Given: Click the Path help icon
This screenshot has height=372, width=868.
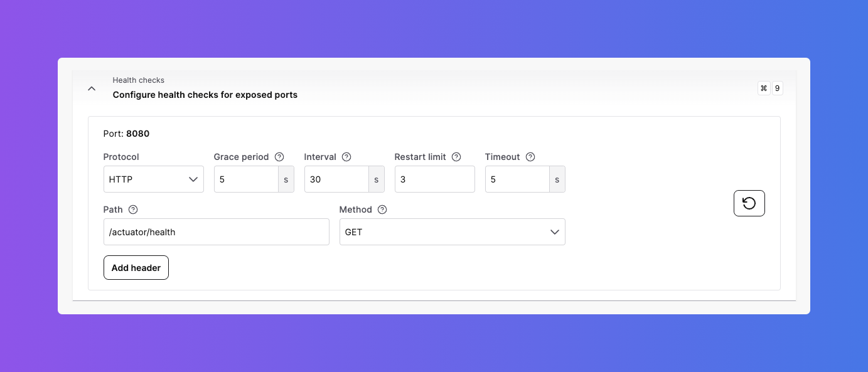Looking at the screenshot, I should tap(132, 210).
